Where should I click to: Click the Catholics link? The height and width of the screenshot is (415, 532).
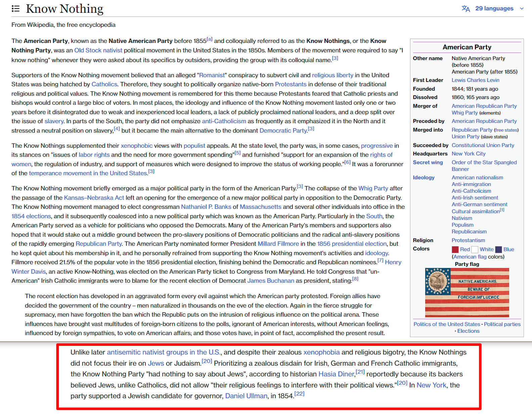click(x=104, y=84)
